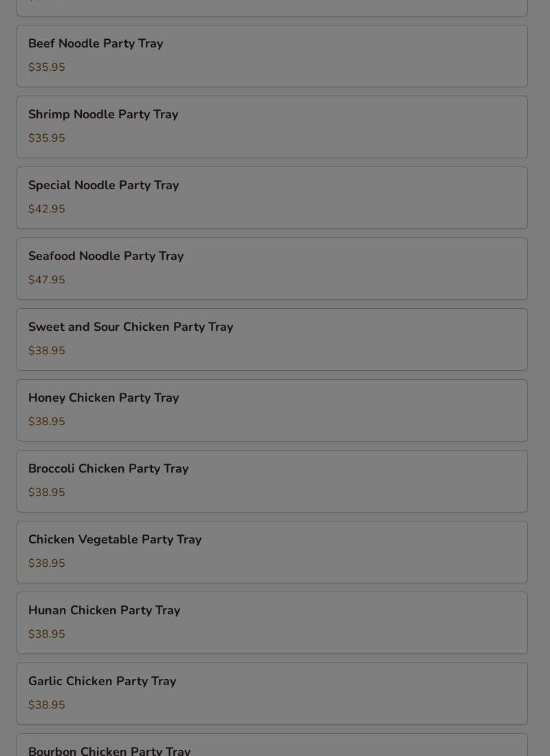Open the Beef Noodle Party Tray item

(272, 56)
